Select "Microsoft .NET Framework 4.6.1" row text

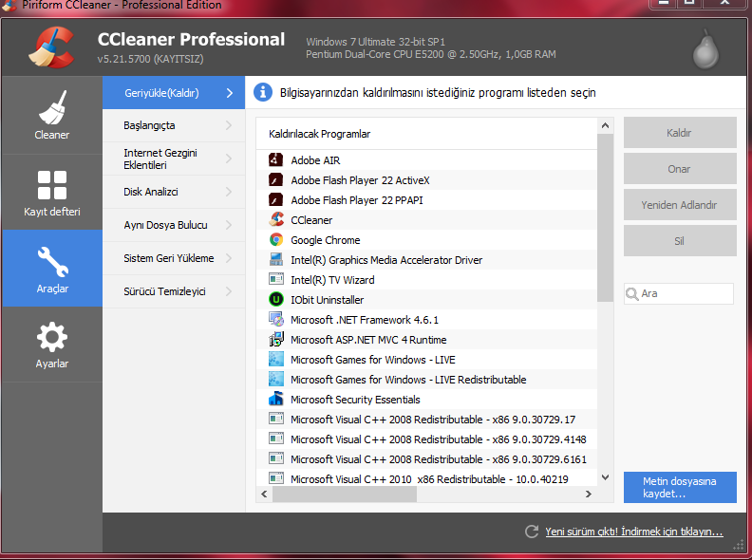coord(365,319)
